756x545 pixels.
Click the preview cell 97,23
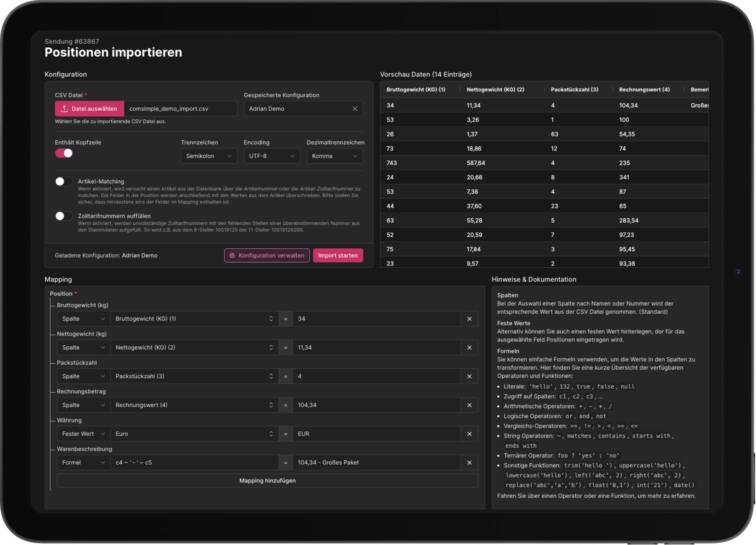627,235
